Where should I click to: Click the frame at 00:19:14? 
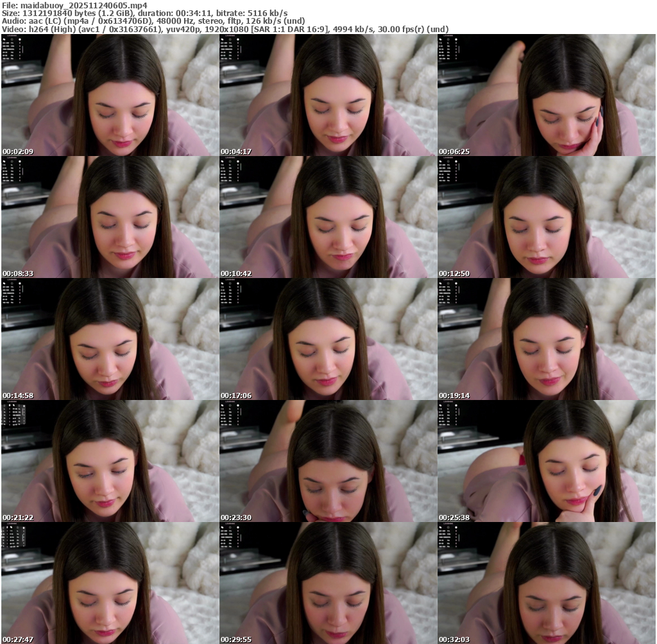546,339
